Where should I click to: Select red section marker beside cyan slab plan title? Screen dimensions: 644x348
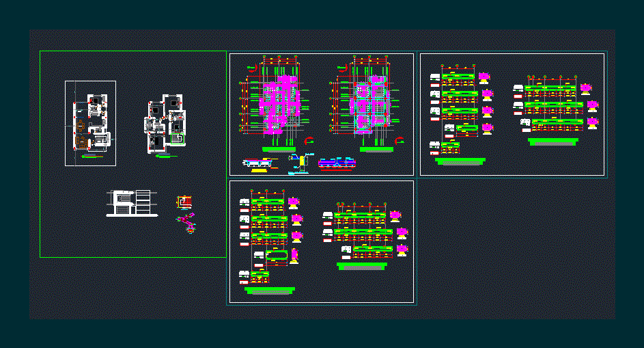pos(399,141)
